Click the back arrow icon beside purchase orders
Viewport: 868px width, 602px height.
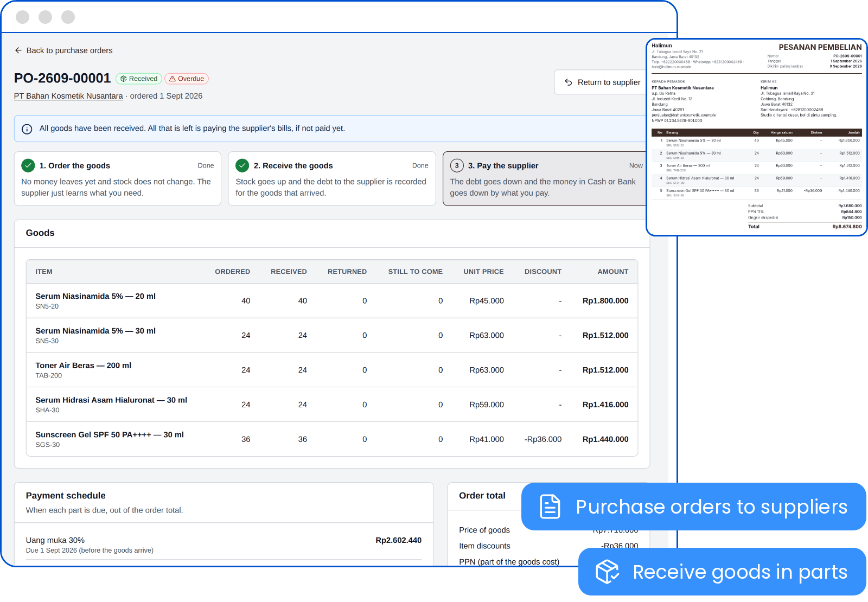pyautogui.click(x=18, y=50)
